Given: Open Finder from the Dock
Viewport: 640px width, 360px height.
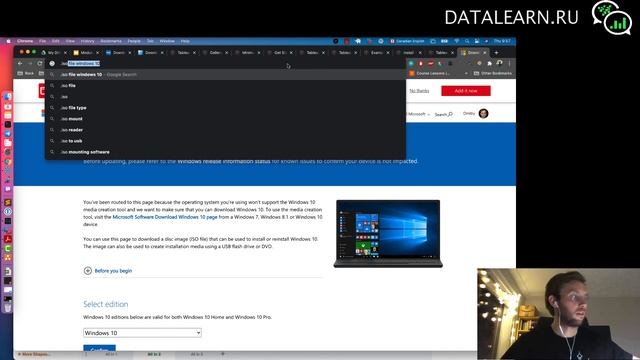Looking at the screenshot, I should point(8,97).
